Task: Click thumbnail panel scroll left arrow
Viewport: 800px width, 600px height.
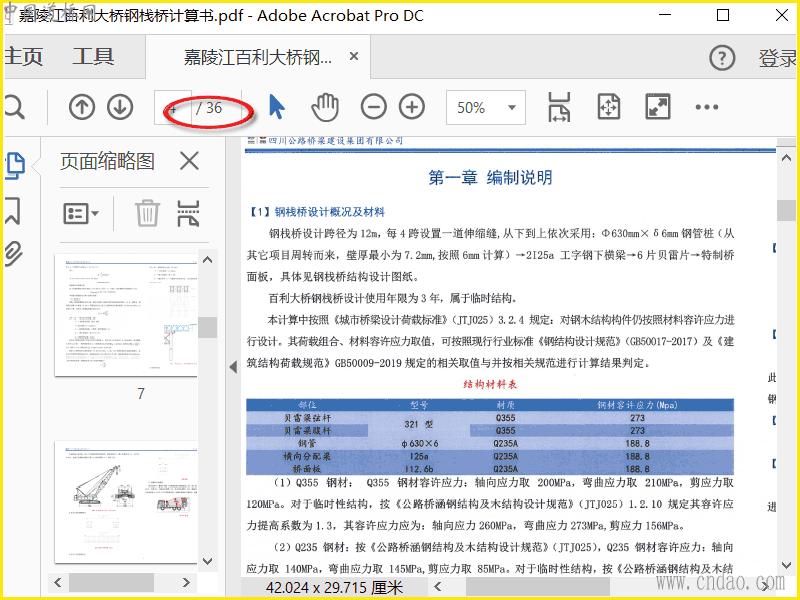Action: coord(58,582)
